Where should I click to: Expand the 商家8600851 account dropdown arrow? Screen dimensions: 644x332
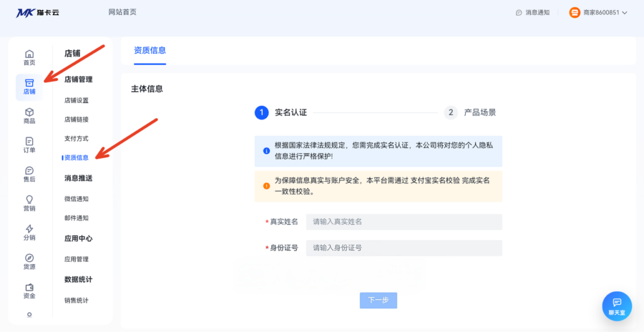coord(625,13)
